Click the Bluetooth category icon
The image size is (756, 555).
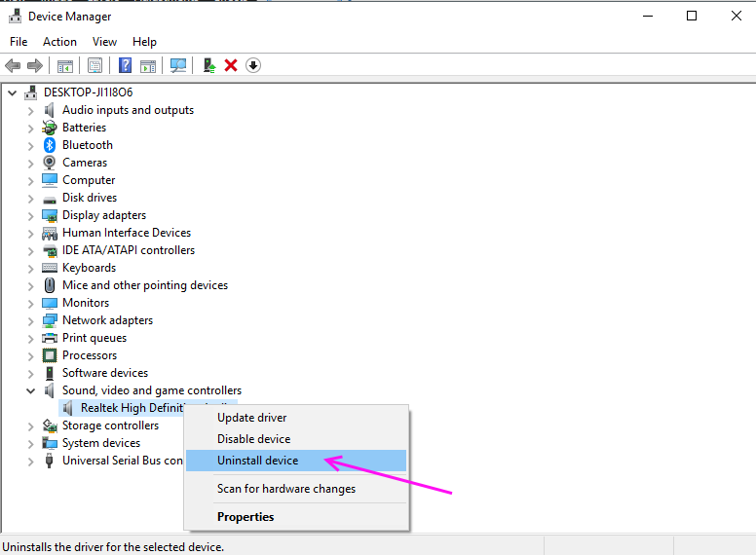49,145
